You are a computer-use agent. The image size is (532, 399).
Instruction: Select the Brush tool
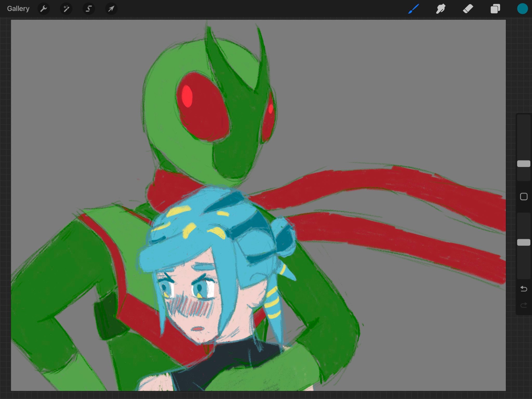point(414,9)
